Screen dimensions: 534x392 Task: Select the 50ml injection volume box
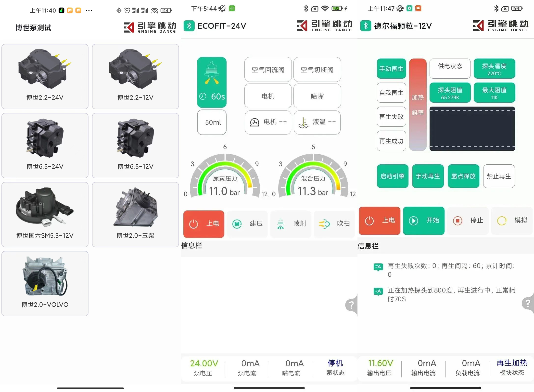pyautogui.click(x=212, y=122)
